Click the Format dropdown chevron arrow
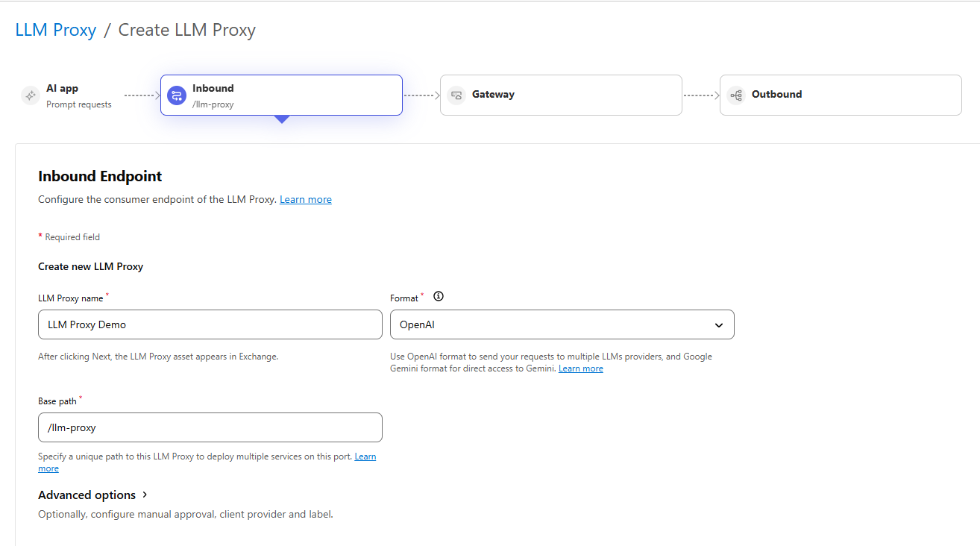This screenshot has width=980, height=546. point(719,325)
